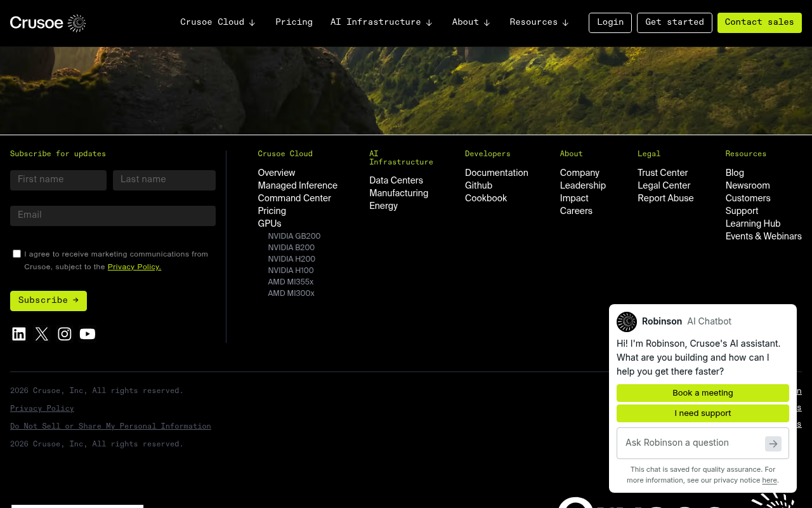Open Github footer link

[x=479, y=185]
